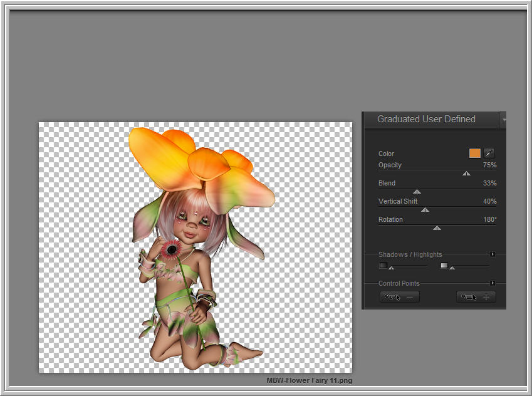Select the color eyedropper tool

pos(489,154)
